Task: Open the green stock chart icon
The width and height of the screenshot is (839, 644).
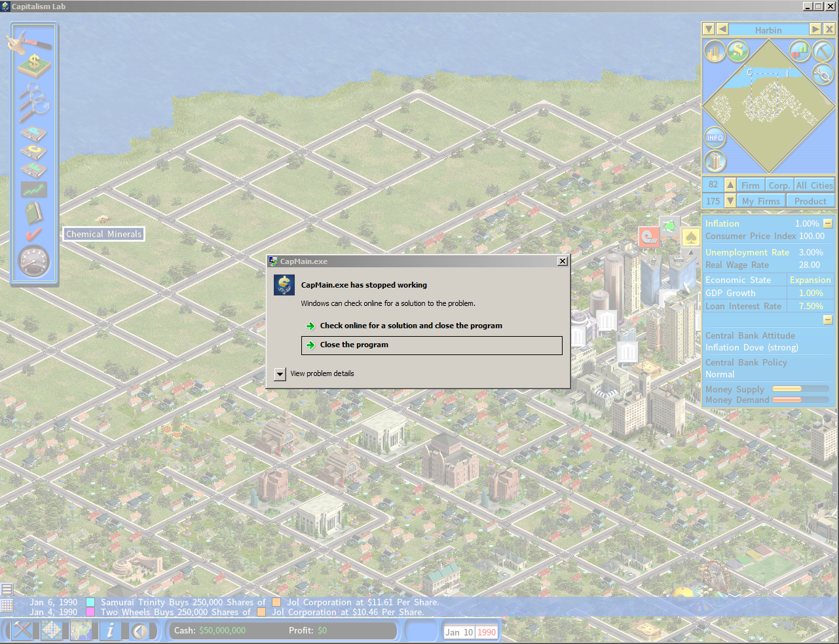Action: 33,190
